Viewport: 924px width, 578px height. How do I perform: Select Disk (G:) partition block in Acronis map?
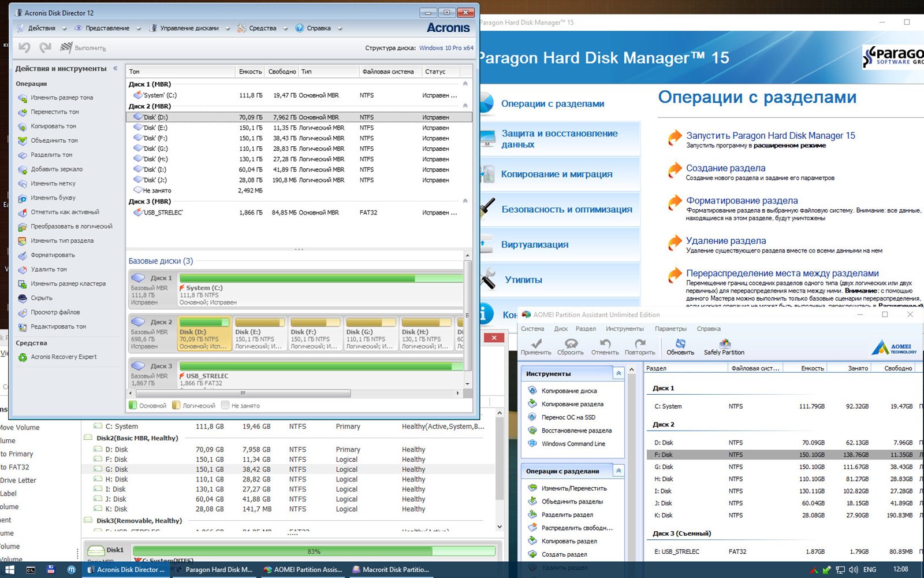371,334
